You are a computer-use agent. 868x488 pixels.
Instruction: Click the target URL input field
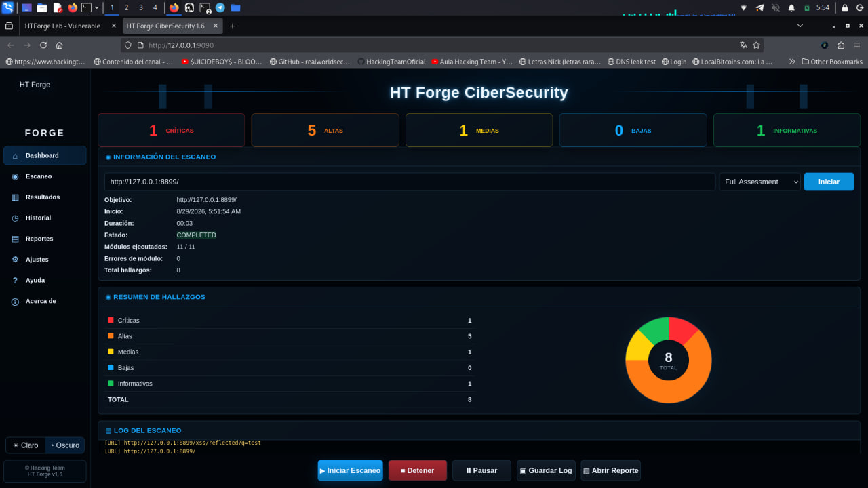410,182
